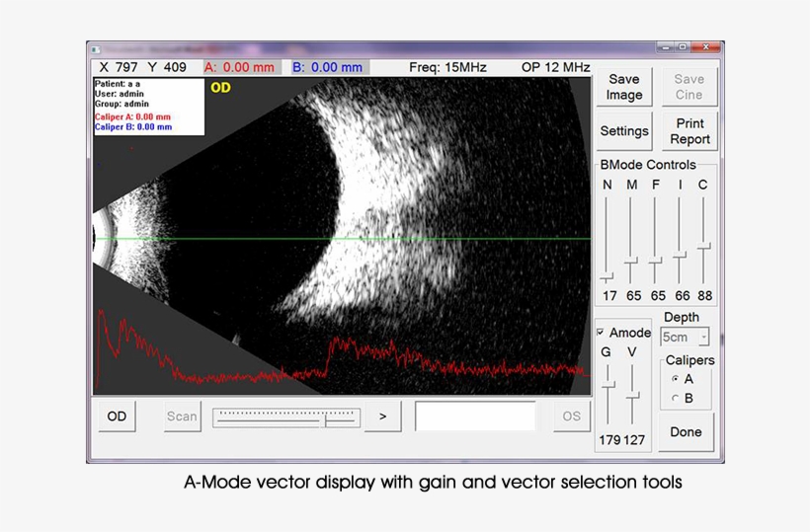Open the Settings dialog
The height and width of the screenshot is (532, 810).
click(x=624, y=130)
